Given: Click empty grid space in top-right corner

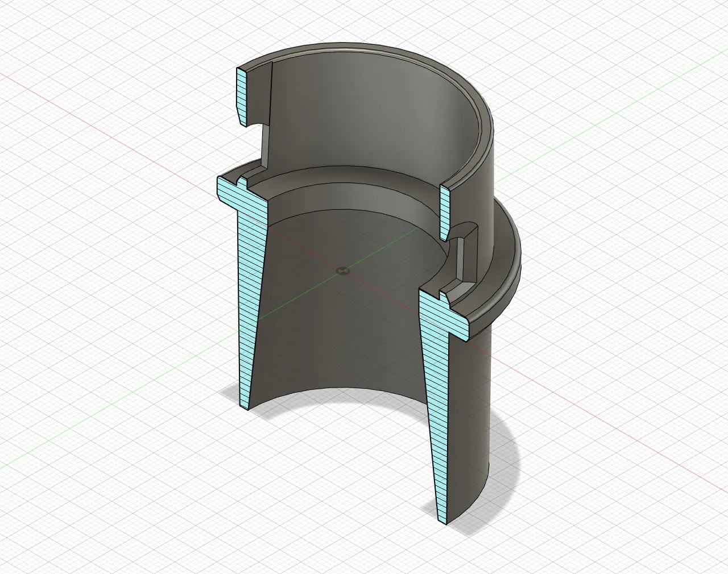Looking at the screenshot, I should pyautogui.click(x=654, y=45).
